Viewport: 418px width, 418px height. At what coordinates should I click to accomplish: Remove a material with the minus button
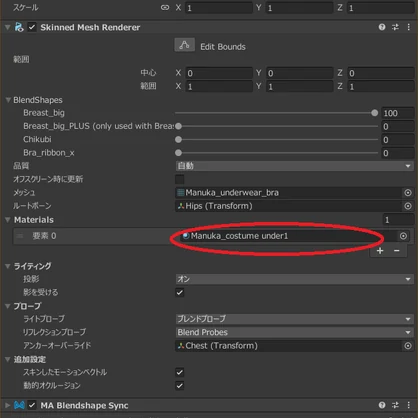(397, 251)
